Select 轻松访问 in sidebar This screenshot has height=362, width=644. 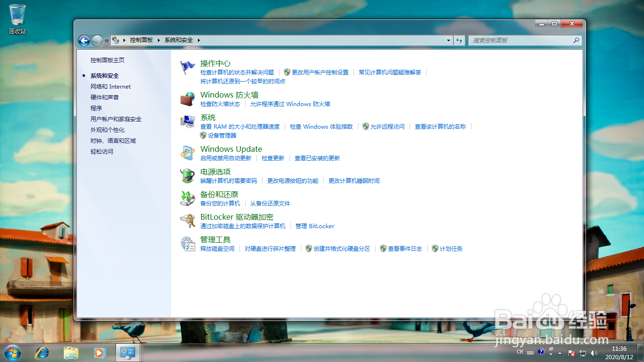(x=102, y=152)
